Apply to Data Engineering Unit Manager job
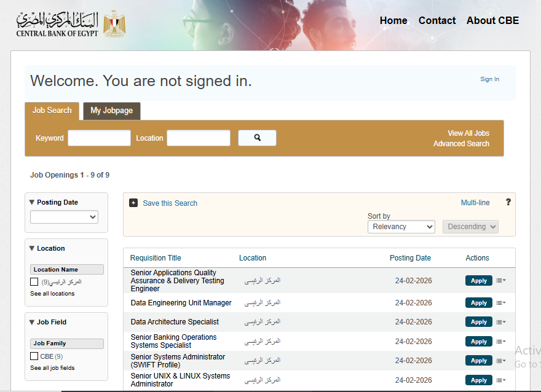This screenshot has height=392, width=541. [x=478, y=303]
